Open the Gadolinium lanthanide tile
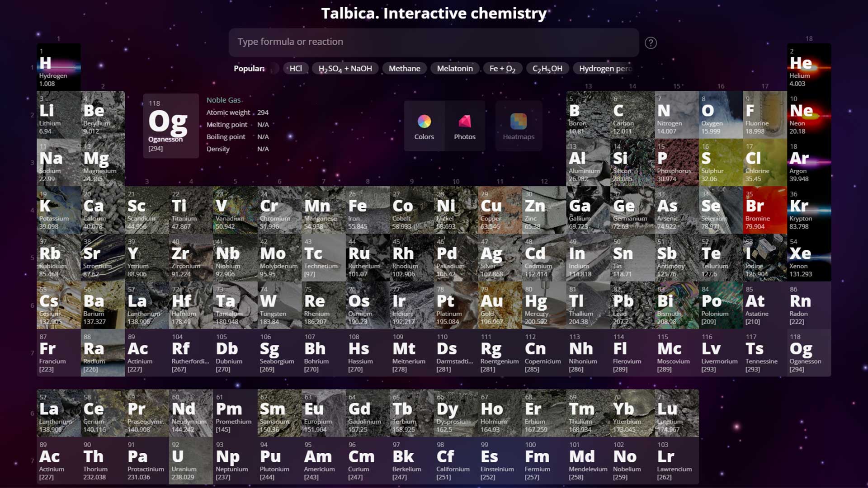The width and height of the screenshot is (868, 488). [x=368, y=413]
